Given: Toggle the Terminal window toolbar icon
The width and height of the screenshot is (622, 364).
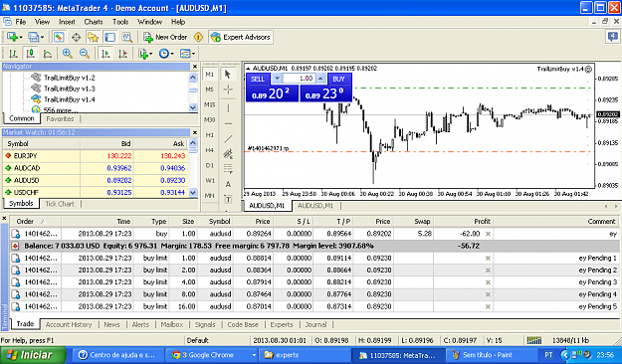Looking at the screenshot, I should pos(109,37).
